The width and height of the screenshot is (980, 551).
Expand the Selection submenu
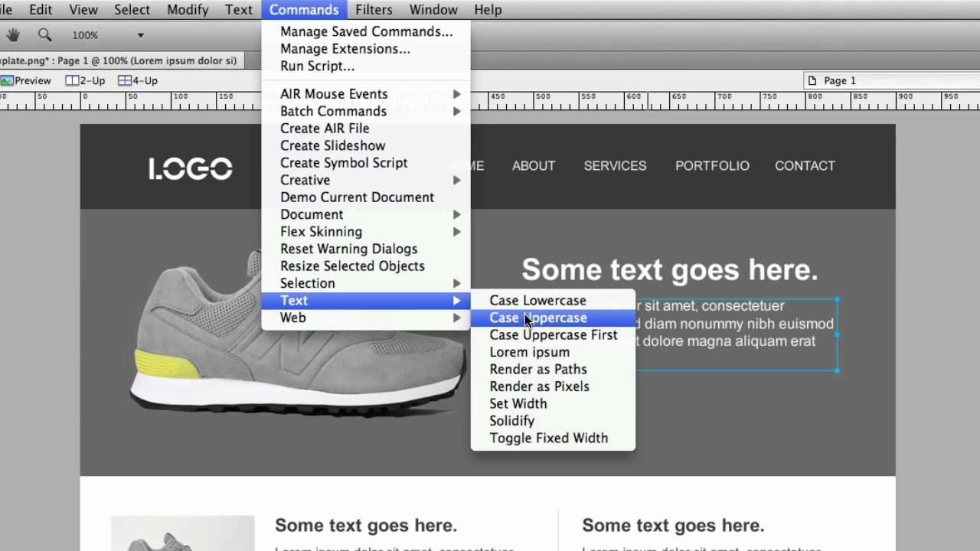pos(366,283)
